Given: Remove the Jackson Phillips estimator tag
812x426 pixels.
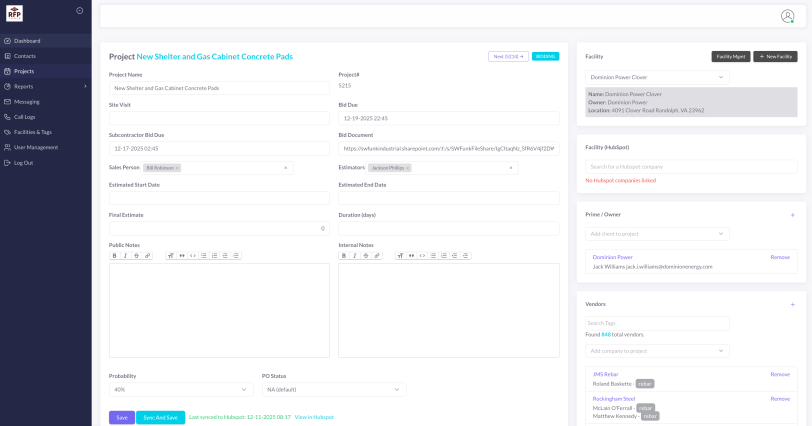Looking at the screenshot, I should 408,168.
